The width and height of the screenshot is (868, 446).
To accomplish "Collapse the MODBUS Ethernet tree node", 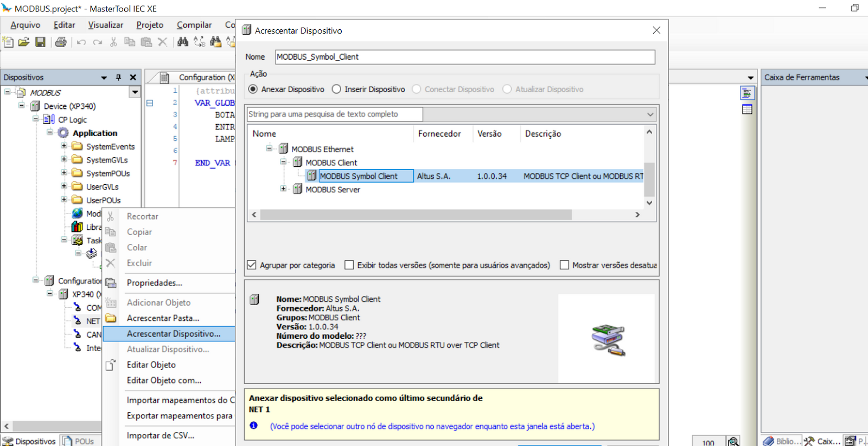I will 269,148.
